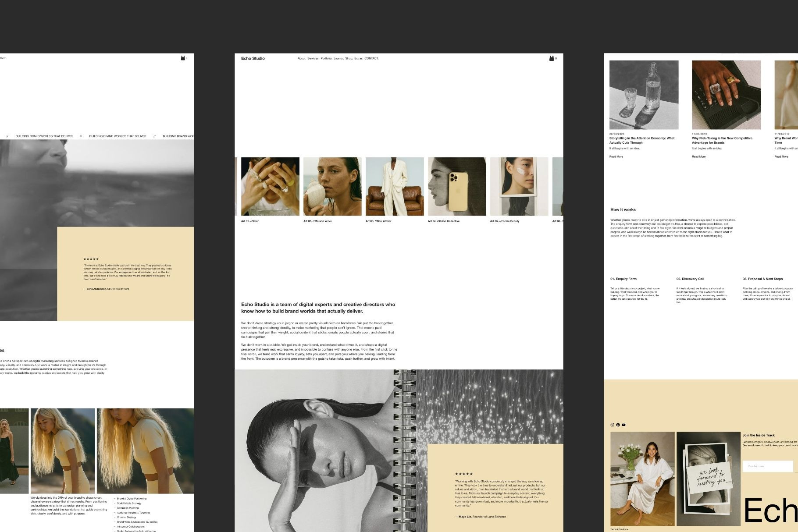798x532 pixels.
Task: Click the five-star rating above Maya Lin's quote
Action: tap(464, 474)
